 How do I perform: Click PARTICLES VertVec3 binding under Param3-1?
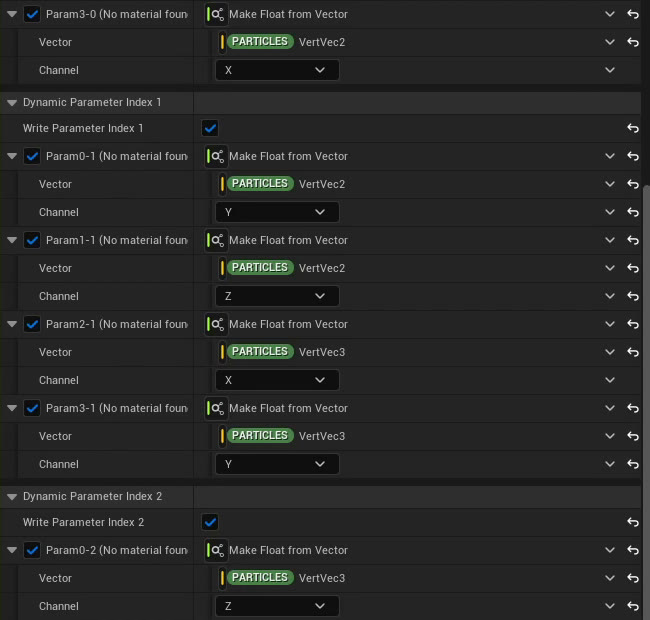(x=286, y=436)
